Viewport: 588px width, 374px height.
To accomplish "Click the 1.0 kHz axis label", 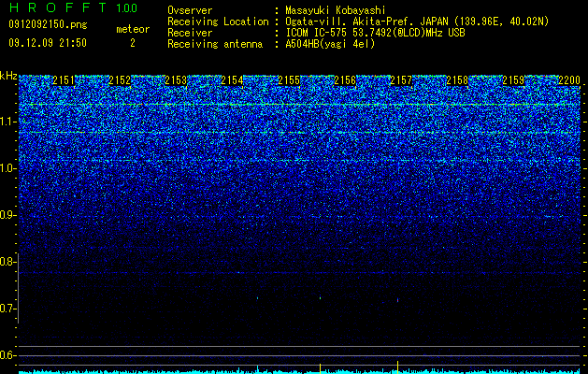I will (x=7, y=168).
